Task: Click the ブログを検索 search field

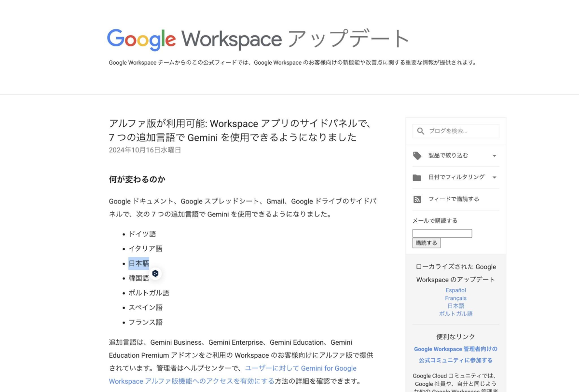Action: click(461, 131)
